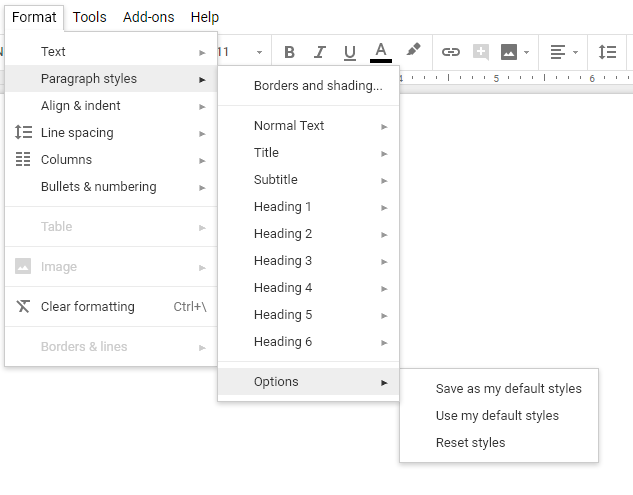
Task: Open the text alignment dropdown
Action: pos(564,52)
